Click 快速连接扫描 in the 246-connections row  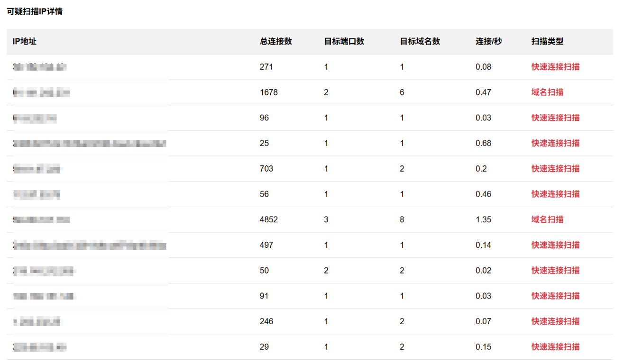click(x=556, y=321)
